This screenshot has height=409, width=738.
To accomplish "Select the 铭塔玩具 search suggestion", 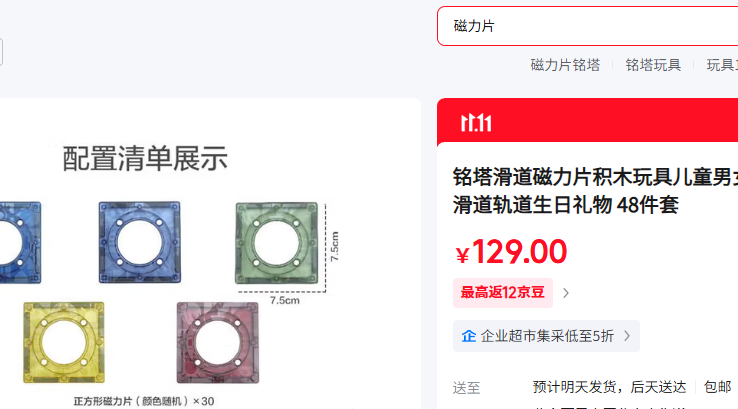I will (x=653, y=65).
